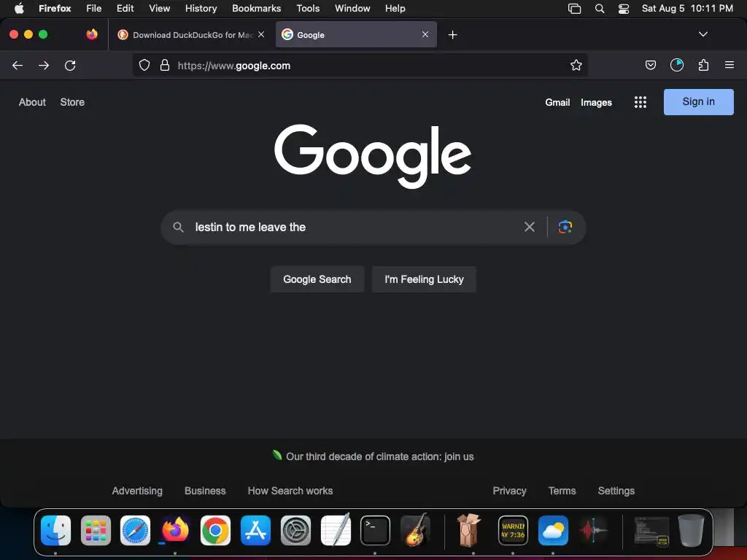Open the Settings footer menu
This screenshot has height=560, width=747.
[616, 491]
